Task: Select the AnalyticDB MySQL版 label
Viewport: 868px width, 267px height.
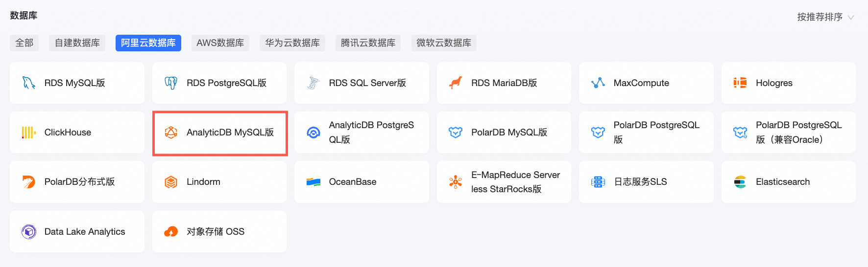Action: click(x=230, y=133)
